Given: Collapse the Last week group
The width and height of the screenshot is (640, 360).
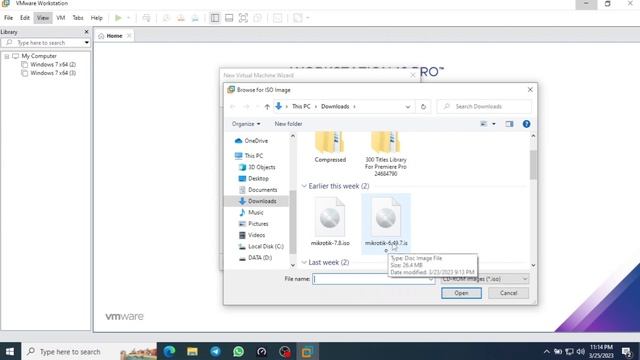Looking at the screenshot, I should (x=304, y=262).
